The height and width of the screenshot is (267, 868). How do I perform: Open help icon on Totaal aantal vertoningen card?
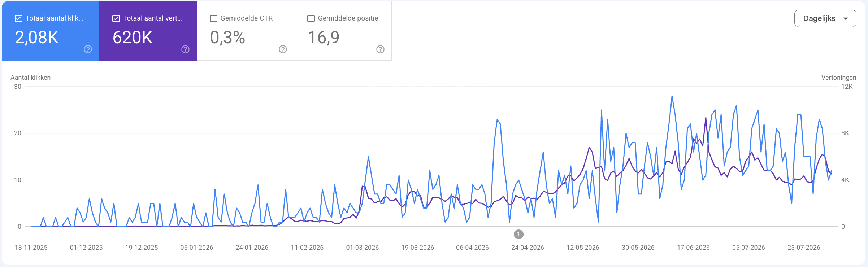[x=186, y=49]
